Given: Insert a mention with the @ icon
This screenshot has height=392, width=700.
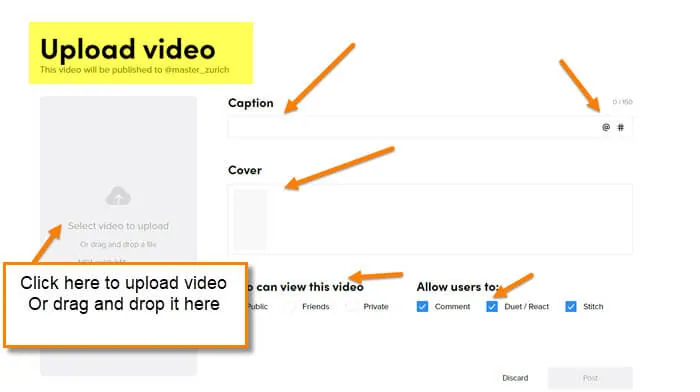Looking at the screenshot, I should pyautogui.click(x=606, y=127).
